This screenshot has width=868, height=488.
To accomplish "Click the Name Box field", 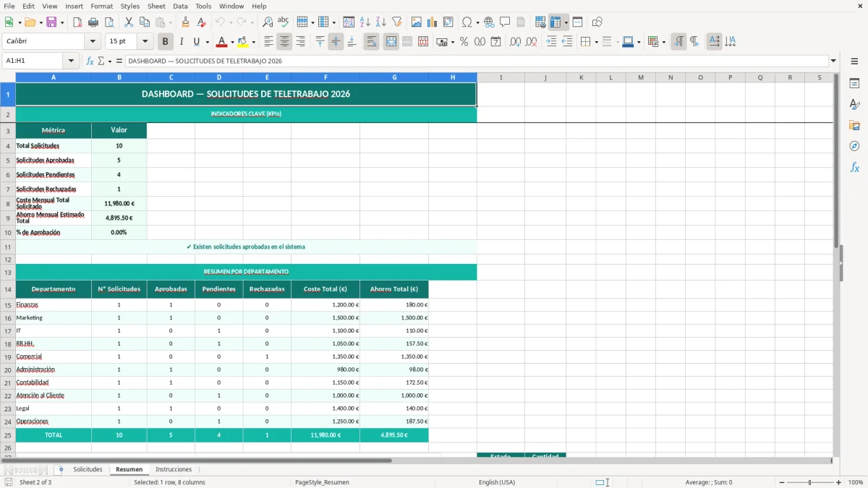I will point(33,61).
